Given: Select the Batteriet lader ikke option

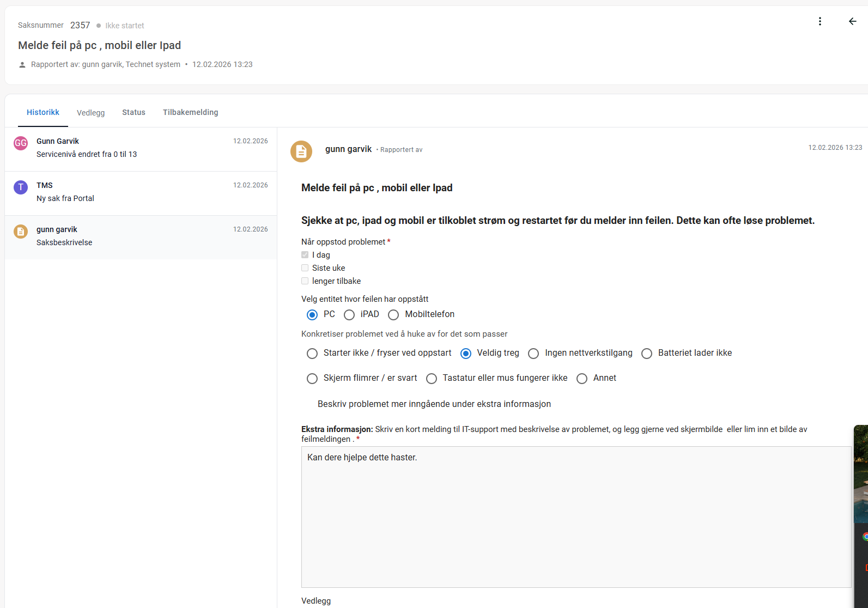Looking at the screenshot, I should tap(647, 354).
